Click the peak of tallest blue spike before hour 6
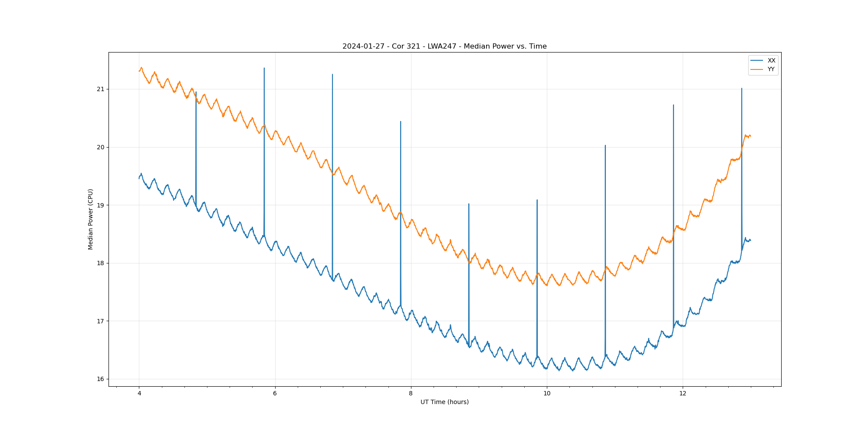Viewport: 868px width, 434px height. click(264, 68)
